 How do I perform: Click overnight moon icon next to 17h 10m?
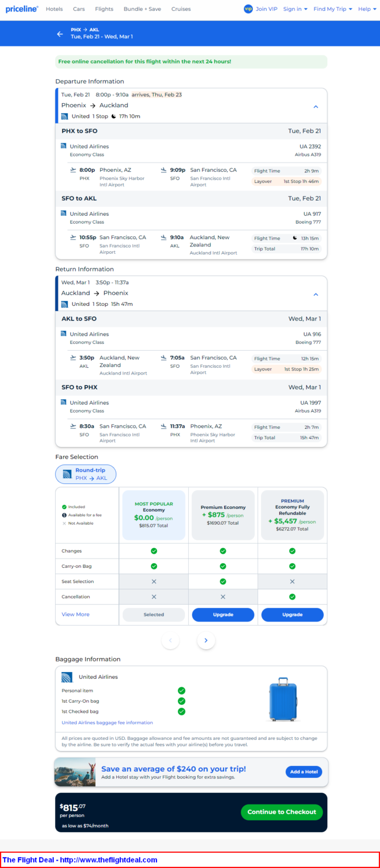113,116
